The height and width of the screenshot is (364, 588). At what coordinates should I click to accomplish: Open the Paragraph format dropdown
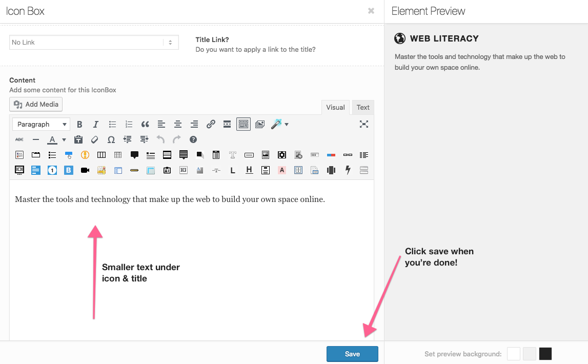41,125
